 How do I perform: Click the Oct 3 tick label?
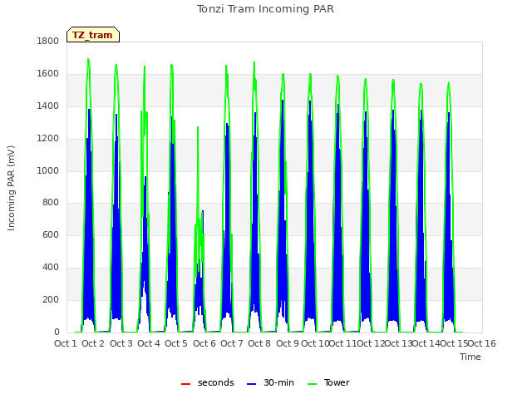click(x=121, y=343)
